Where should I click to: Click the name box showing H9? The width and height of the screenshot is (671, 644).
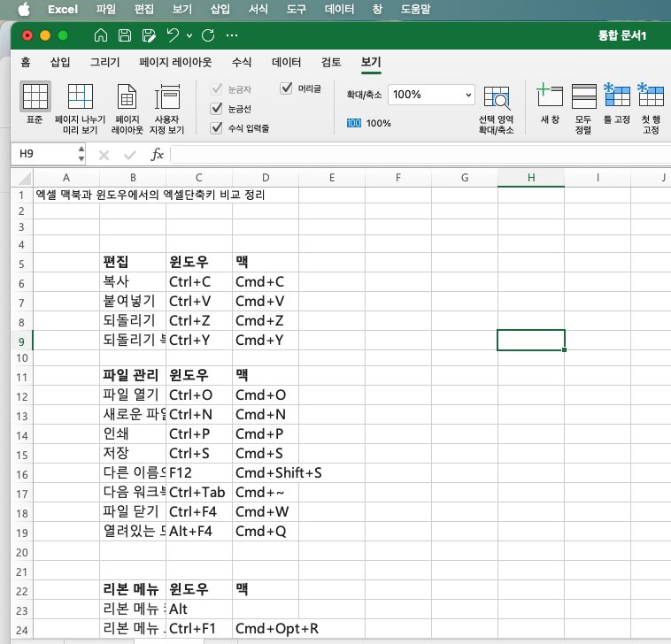tap(45, 154)
